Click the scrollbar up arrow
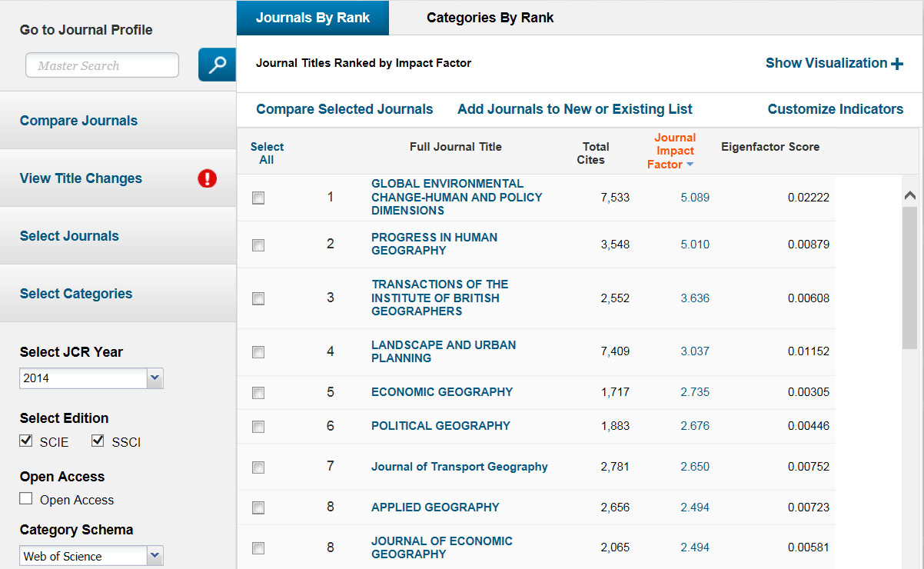This screenshot has height=569, width=924. (x=910, y=196)
